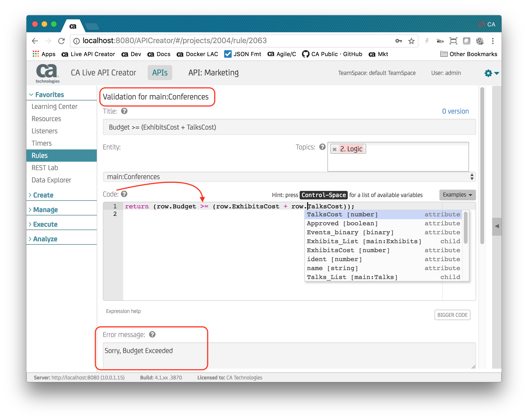Viewport: 528px width, 420px height.
Task: Click the browser reload icon
Action: [62, 41]
